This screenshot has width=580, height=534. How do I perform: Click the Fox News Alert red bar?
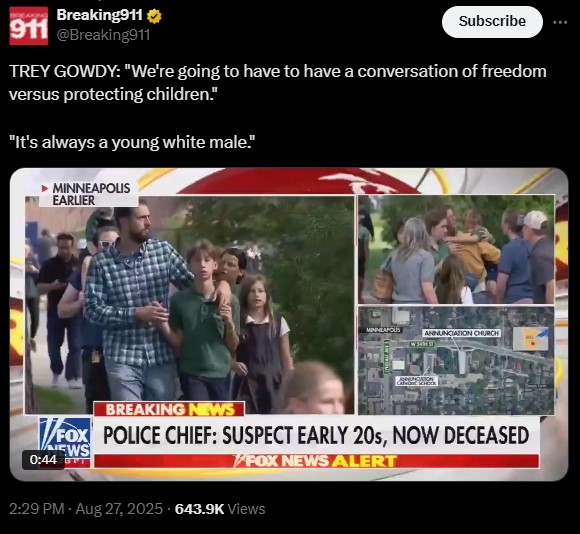317,461
